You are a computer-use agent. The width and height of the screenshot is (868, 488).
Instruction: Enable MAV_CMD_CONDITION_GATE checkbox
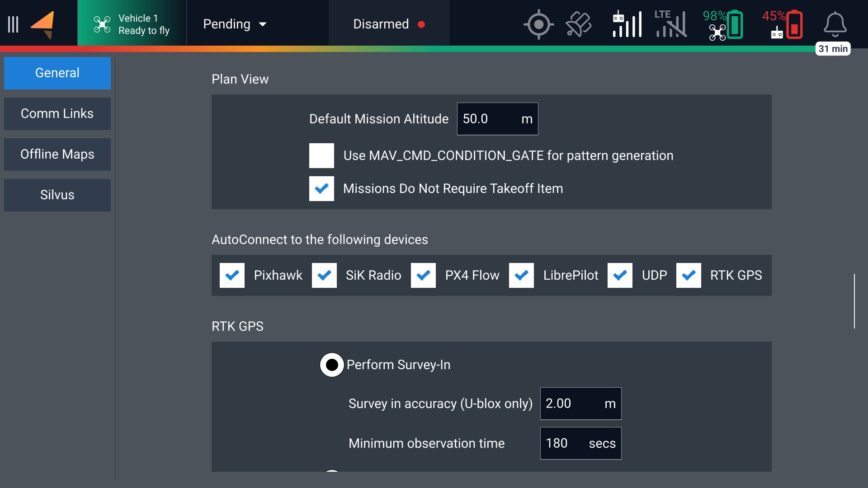pyautogui.click(x=321, y=156)
